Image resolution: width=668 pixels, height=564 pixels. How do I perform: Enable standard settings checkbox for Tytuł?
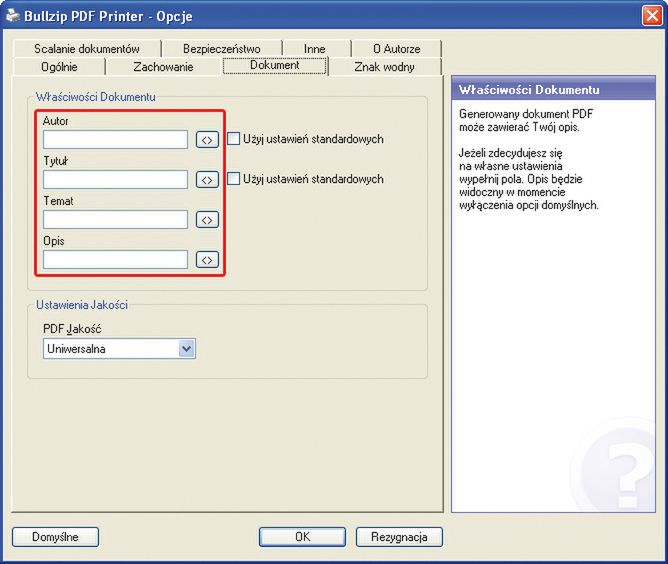(x=233, y=179)
